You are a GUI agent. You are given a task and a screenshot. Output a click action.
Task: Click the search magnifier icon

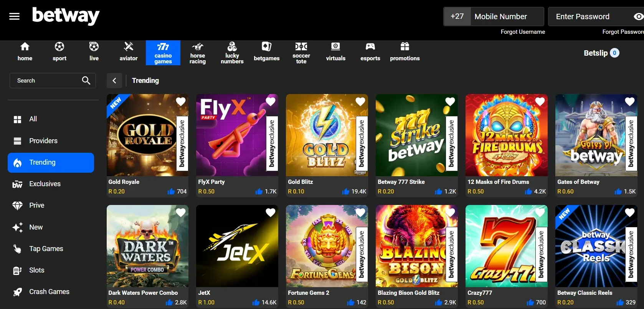click(86, 80)
